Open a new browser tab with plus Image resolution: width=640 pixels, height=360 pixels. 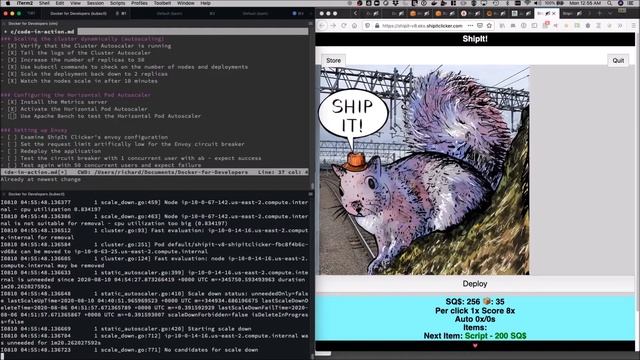click(x=599, y=13)
